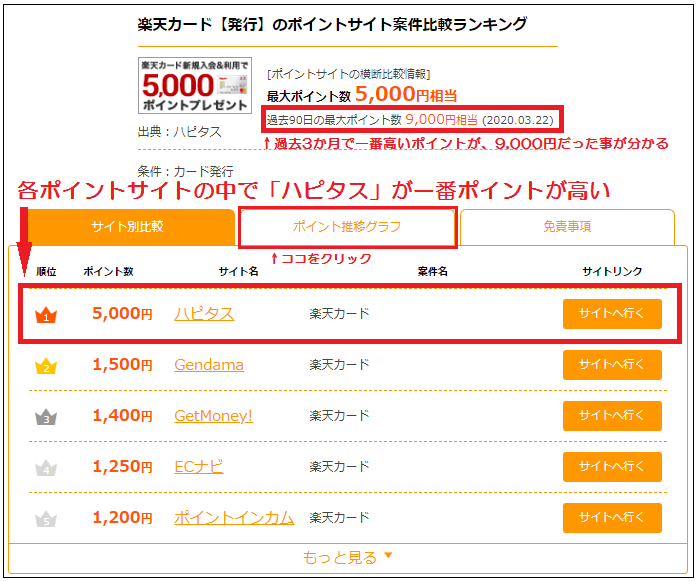Click the 5,000円 point value for ハピタス

122,314
